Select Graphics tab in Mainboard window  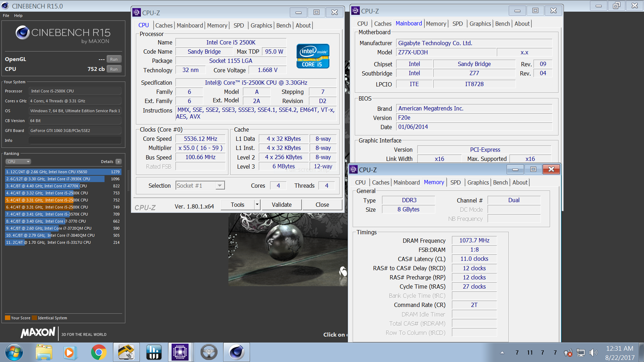click(480, 24)
